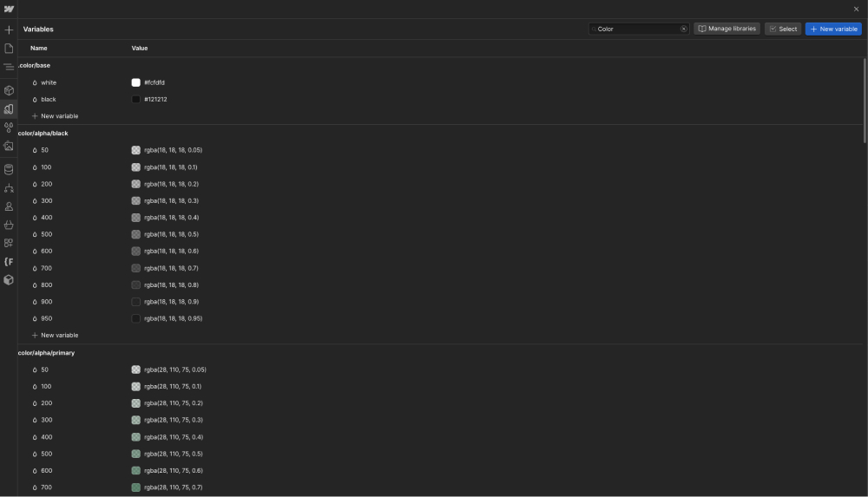Screen dimensions: 868x497
Task: Open the Navigator panel
Action: (x=9, y=67)
